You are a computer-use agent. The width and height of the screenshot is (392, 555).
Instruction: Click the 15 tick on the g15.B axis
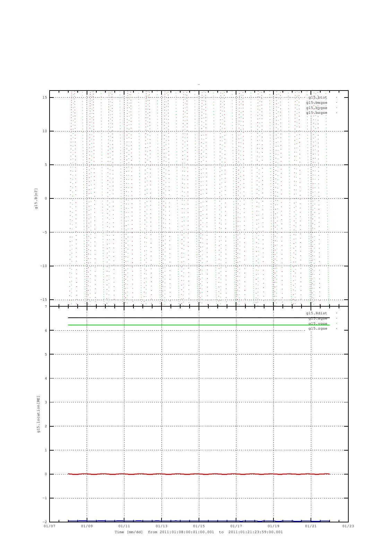pyautogui.click(x=45, y=97)
